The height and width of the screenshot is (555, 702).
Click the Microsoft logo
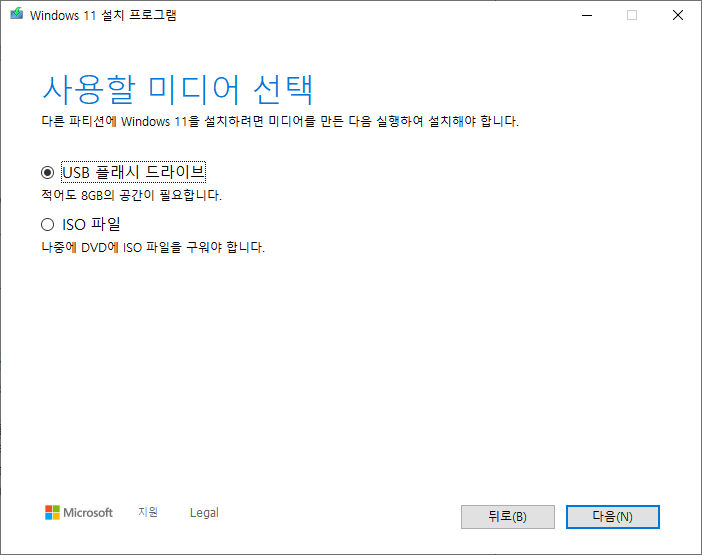pos(79,512)
